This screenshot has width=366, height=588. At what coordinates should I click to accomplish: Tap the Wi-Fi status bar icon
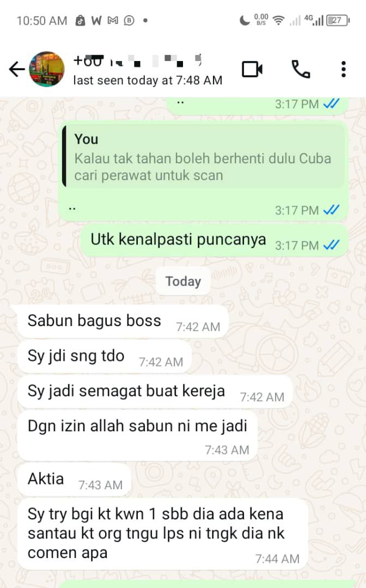pos(278,20)
